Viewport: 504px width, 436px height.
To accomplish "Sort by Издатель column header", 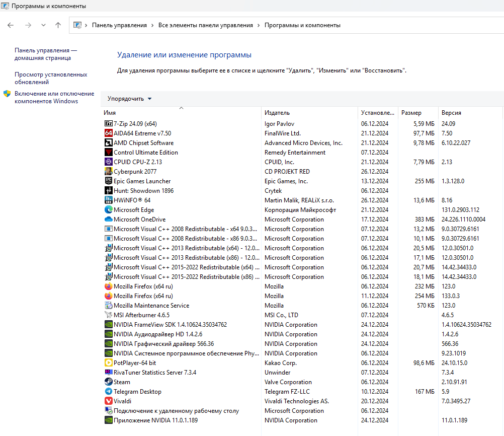I will coord(277,113).
